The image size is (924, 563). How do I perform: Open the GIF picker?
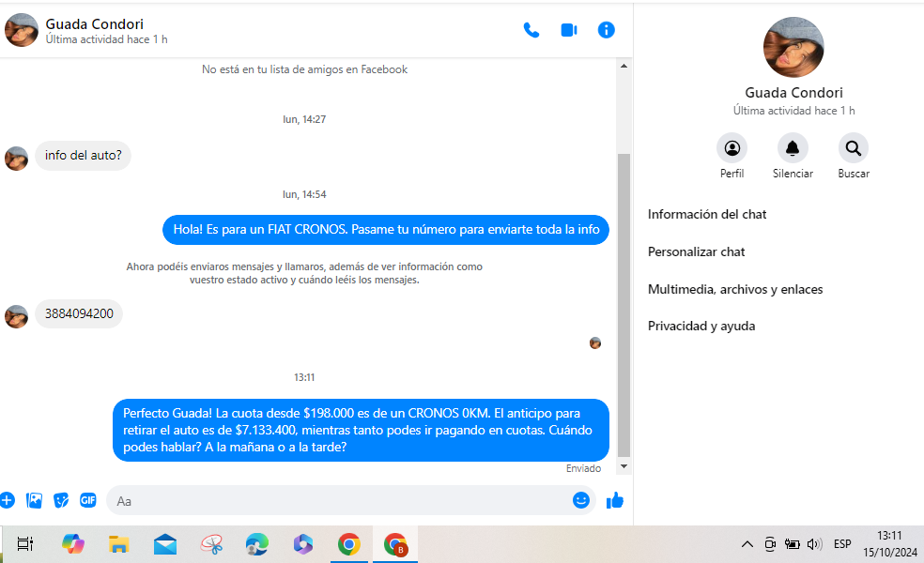pos(88,500)
